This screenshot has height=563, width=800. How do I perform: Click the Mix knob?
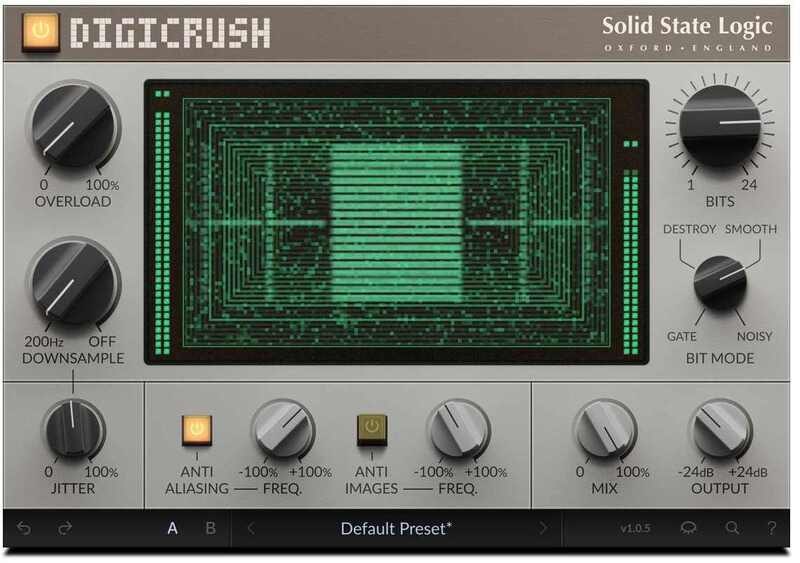(604, 431)
